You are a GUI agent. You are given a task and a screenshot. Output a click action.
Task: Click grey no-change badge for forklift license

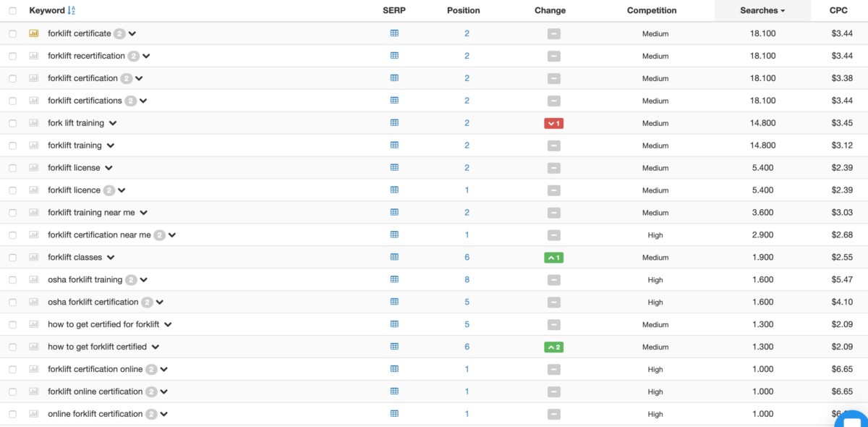(554, 168)
